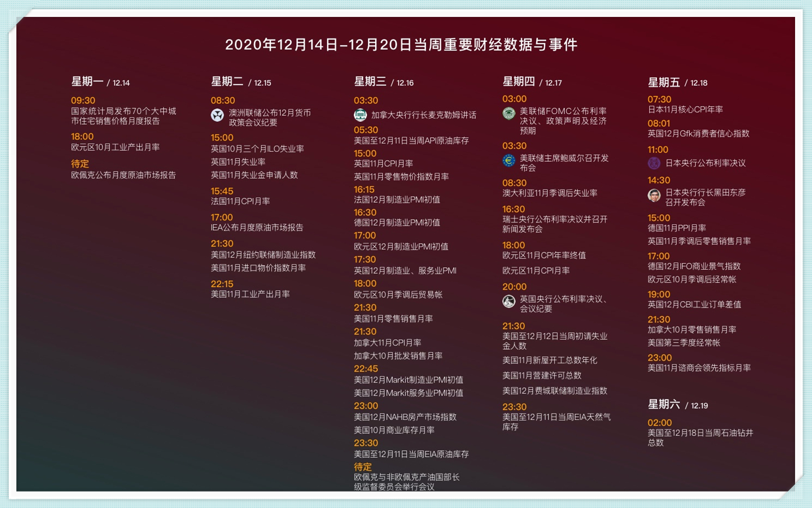Image resolution: width=812 pixels, height=508 pixels.
Task: Click 美国11月新屋开工总数年化
Action: (550, 360)
